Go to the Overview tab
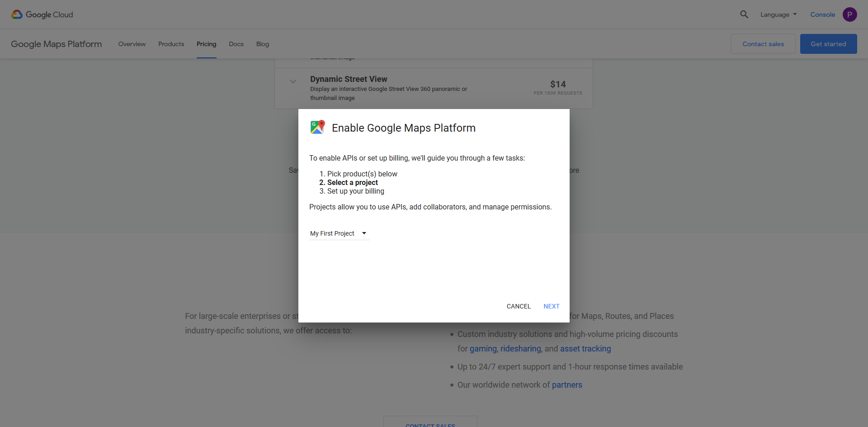 tap(132, 44)
